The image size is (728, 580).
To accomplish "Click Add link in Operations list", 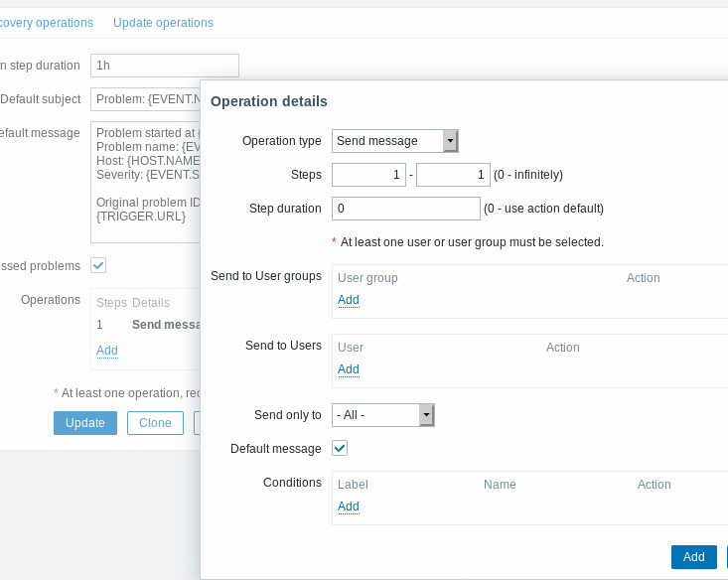I will coord(107,351).
